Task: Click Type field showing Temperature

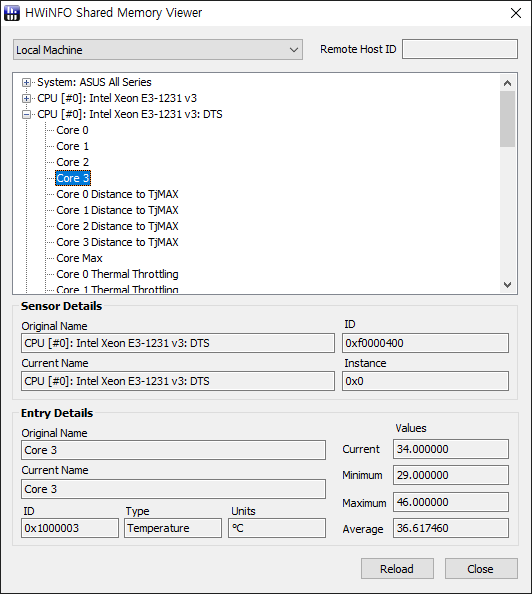Action: (173, 528)
